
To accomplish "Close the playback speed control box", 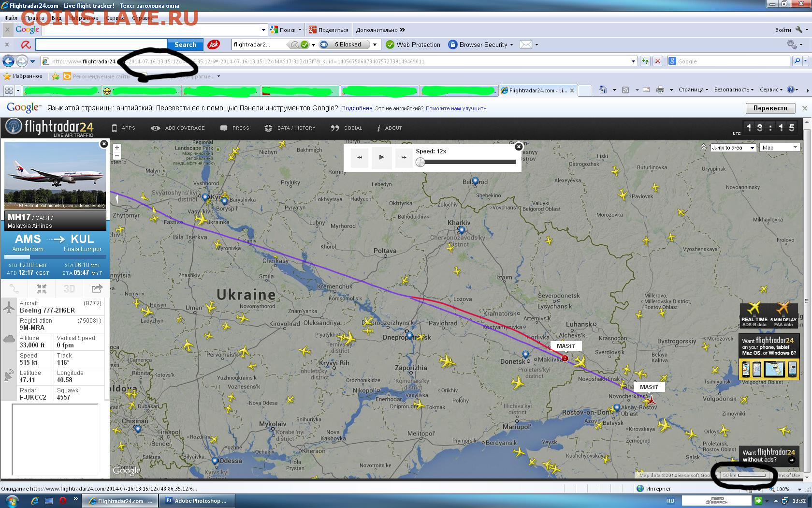I will click(x=519, y=147).
